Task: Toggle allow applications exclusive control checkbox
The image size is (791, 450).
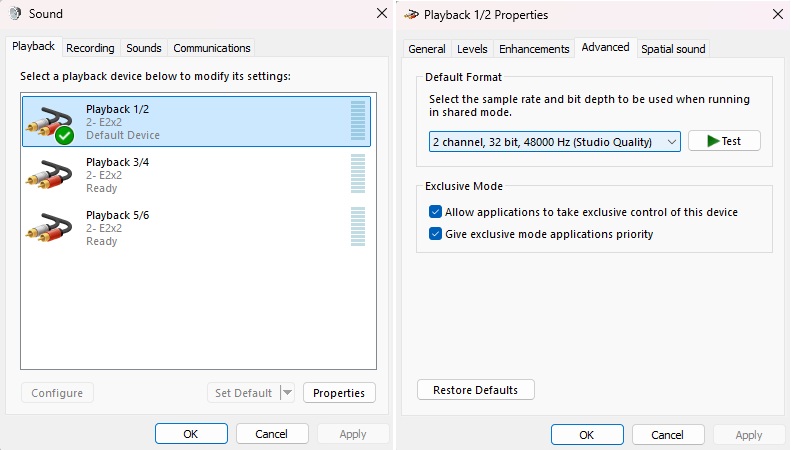Action: pos(435,212)
